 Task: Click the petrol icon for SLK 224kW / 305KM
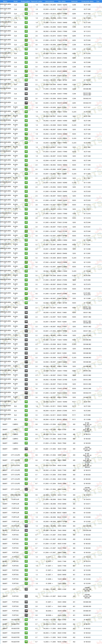click(x=26, y=415)
